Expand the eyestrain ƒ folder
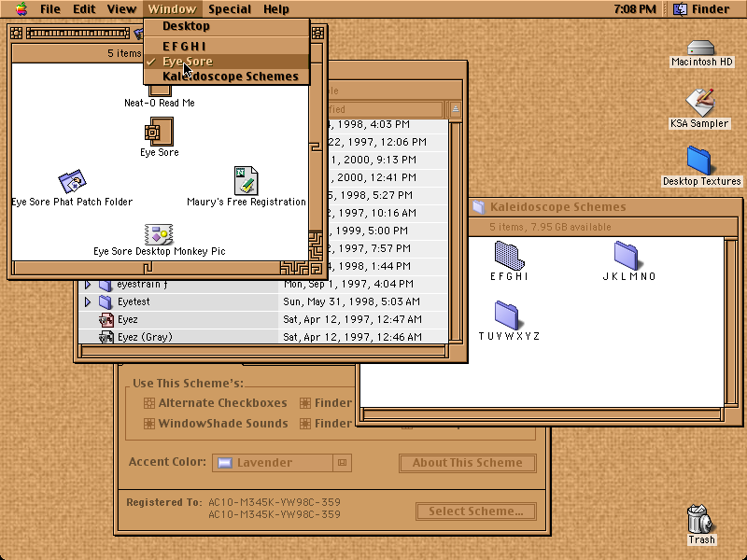 pyautogui.click(x=88, y=285)
